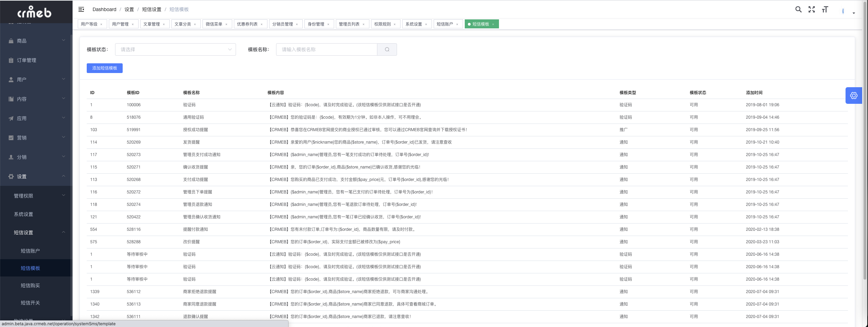Expand the 分销 menu chevron
The width and height of the screenshot is (868, 327).
coord(64,157)
